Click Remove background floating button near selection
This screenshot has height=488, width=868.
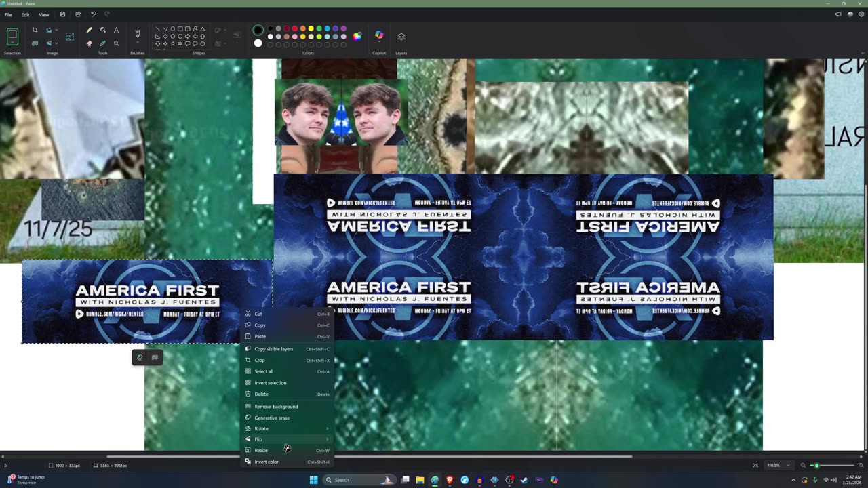click(x=155, y=357)
